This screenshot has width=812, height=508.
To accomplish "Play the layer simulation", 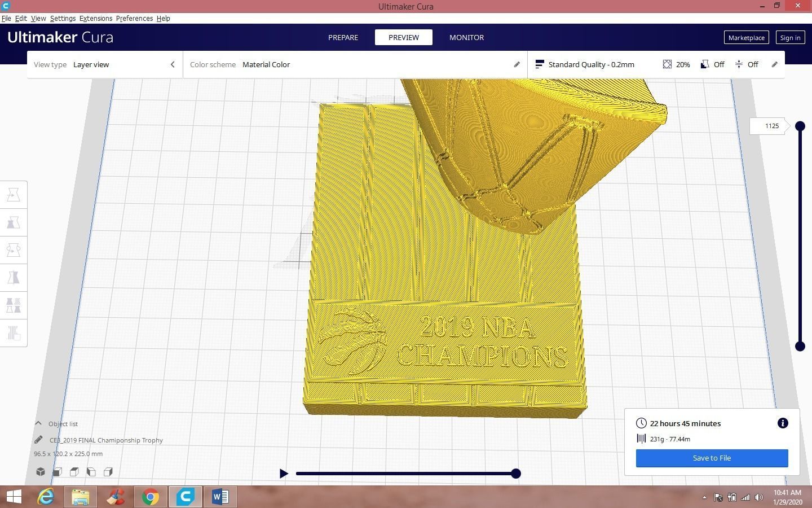I will [x=284, y=474].
